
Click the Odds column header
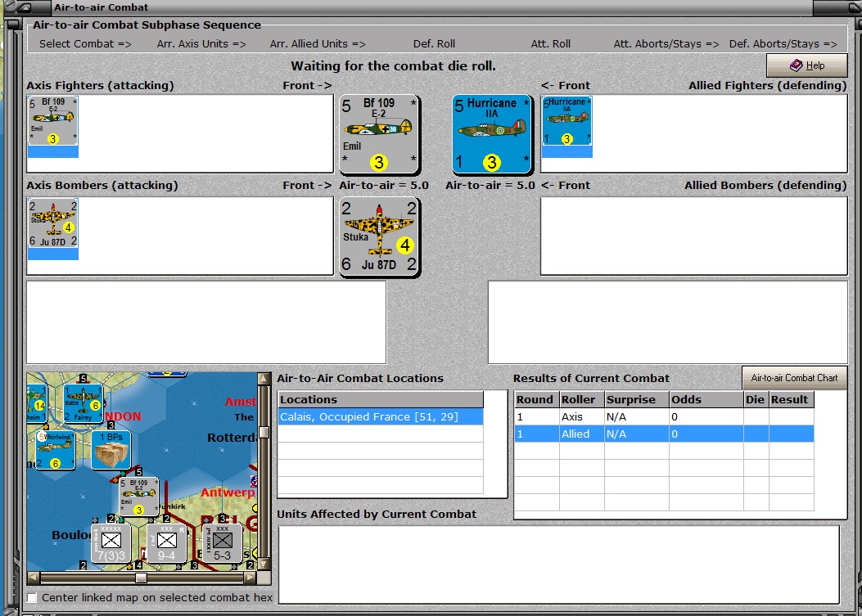click(706, 399)
